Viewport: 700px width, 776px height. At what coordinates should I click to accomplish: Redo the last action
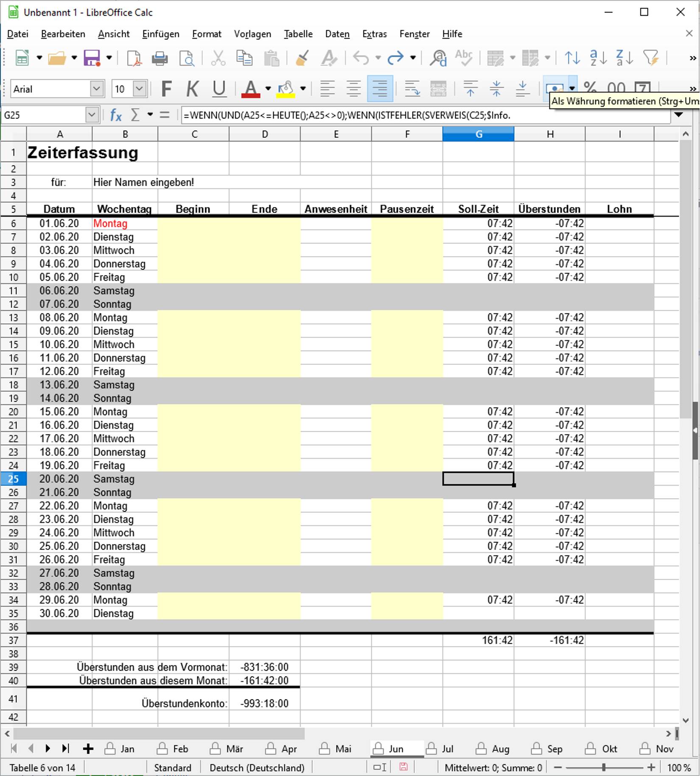[x=395, y=58]
